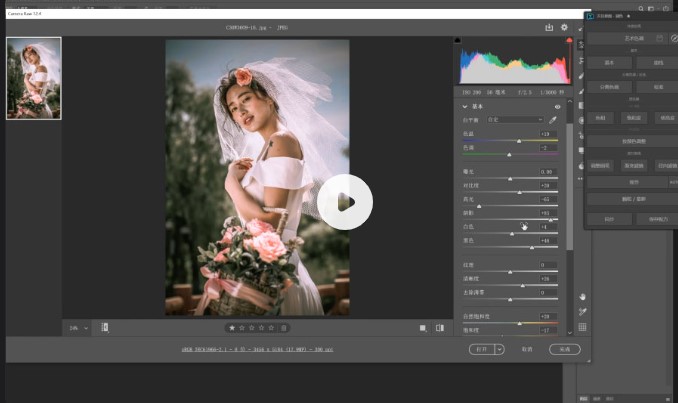
Task: Select the Hand tool
Action: 582,297
